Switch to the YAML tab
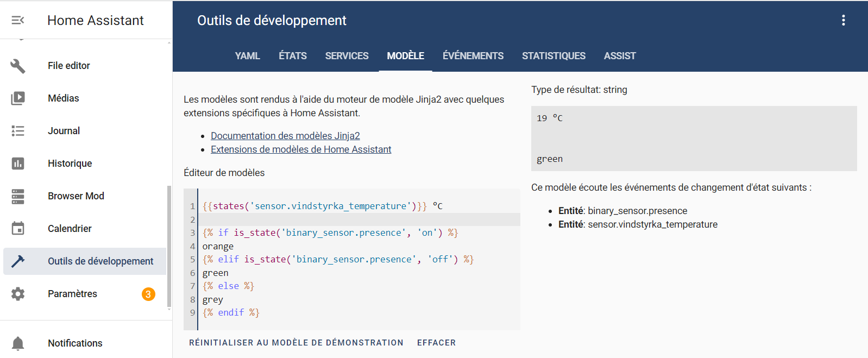The height and width of the screenshot is (358, 868). (x=248, y=56)
